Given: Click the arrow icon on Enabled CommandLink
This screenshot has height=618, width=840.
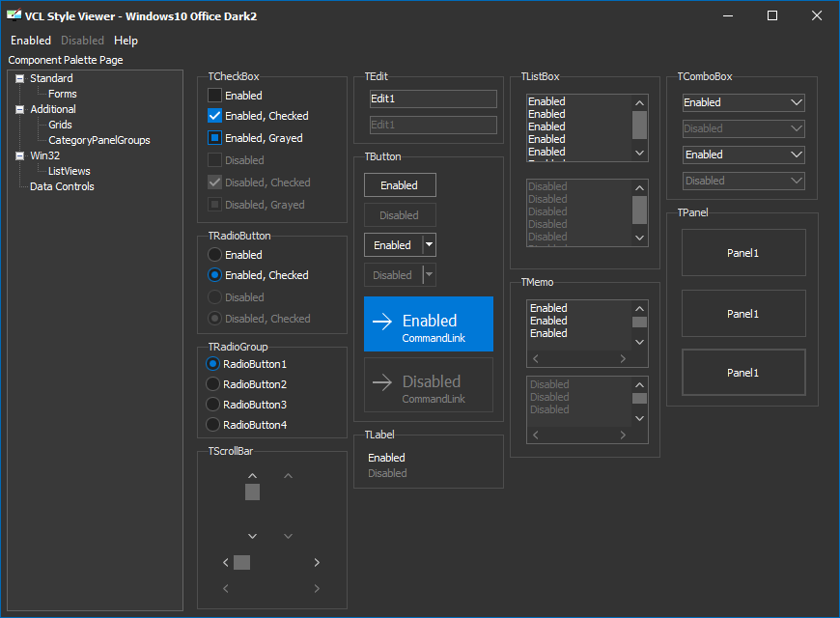Looking at the screenshot, I should pos(382,322).
